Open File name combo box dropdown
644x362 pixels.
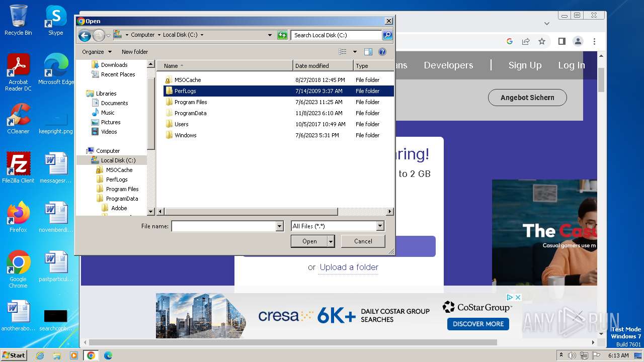280,226
